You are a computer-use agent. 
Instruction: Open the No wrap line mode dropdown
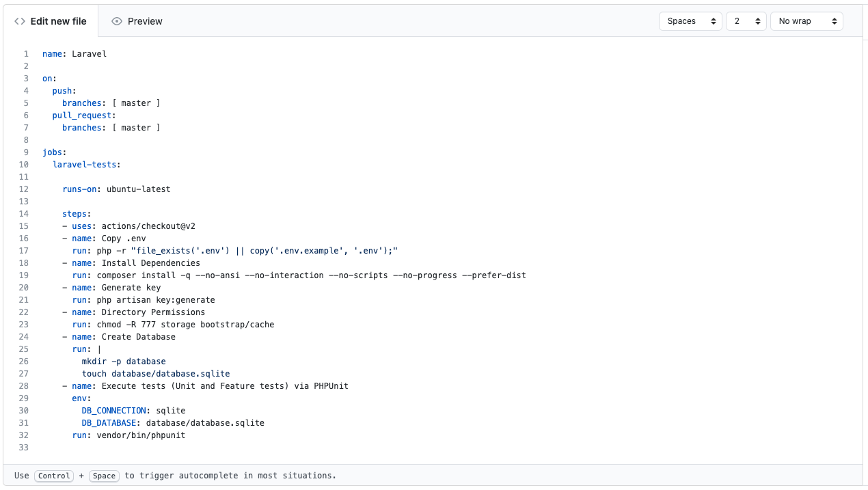pyautogui.click(x=806, y=21)
